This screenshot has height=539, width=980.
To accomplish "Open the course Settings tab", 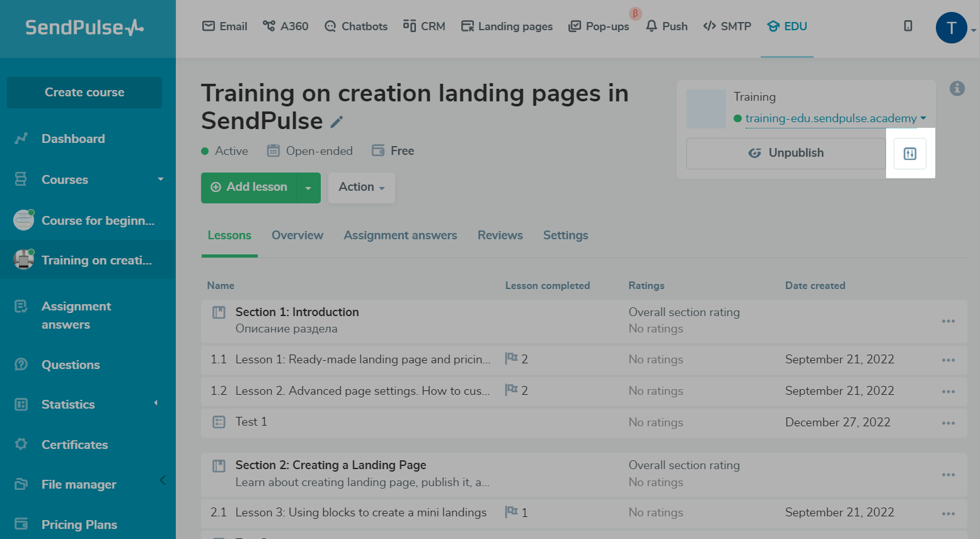I will point(566,235).
